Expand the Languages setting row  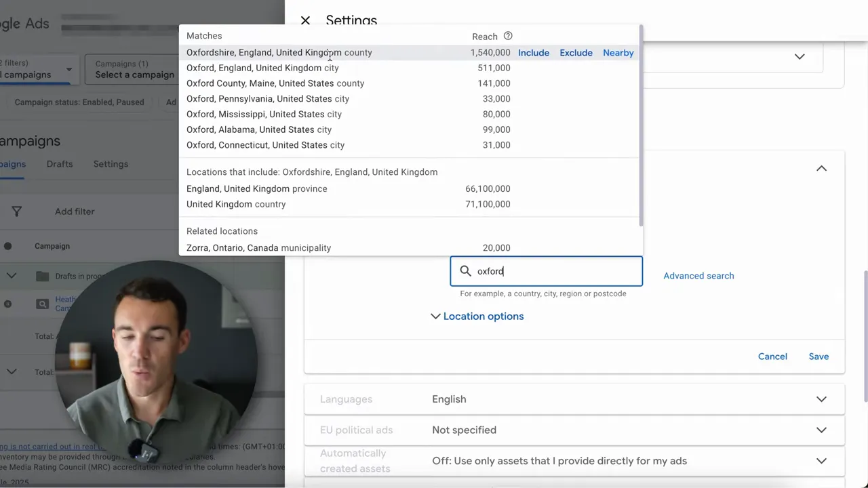[x=821, y=399]
